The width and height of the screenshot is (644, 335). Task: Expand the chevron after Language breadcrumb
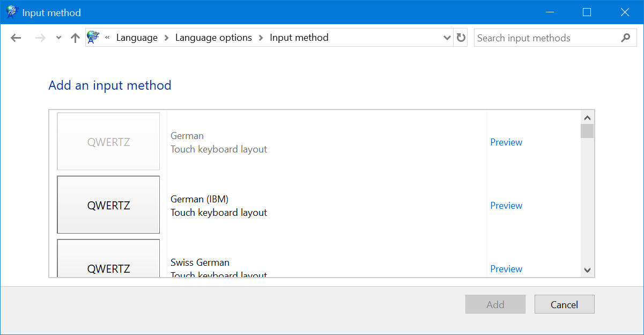pos(166,38)
